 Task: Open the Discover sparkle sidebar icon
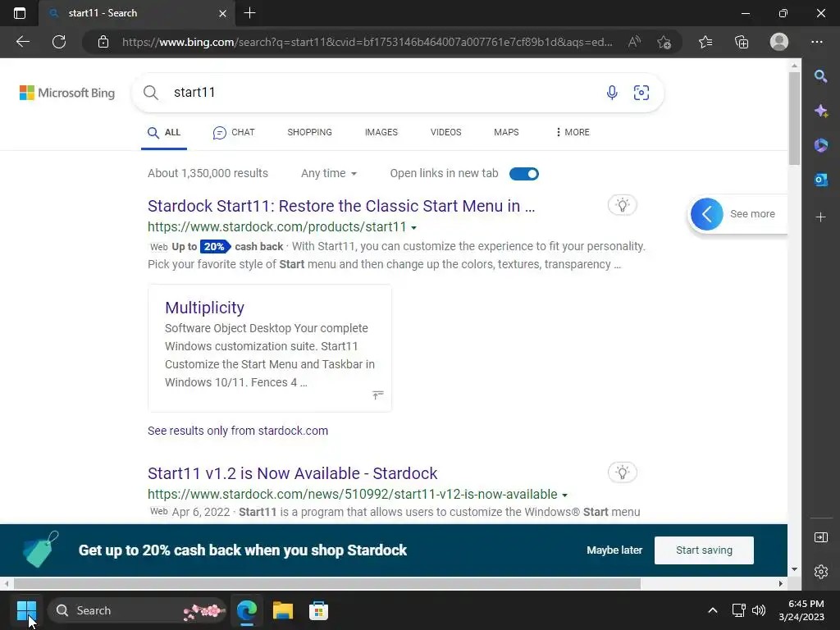(820, 111)
